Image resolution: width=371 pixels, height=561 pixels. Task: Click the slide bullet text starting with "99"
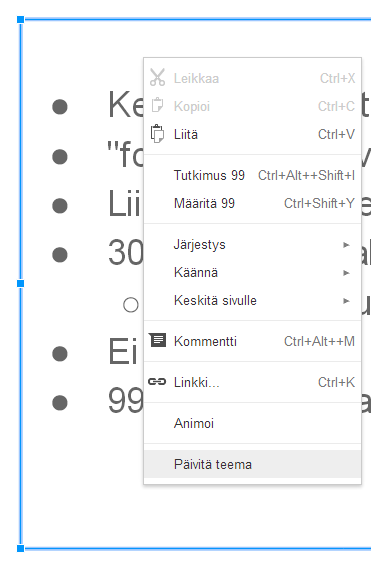pyautogui.click(x=125, y=401)
